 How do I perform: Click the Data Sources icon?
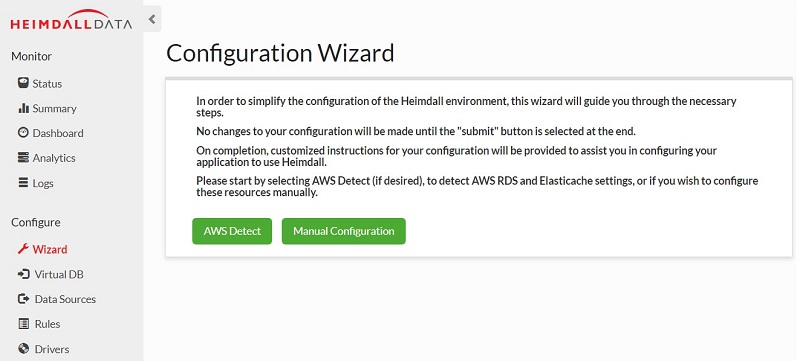[x=23, y=299]
